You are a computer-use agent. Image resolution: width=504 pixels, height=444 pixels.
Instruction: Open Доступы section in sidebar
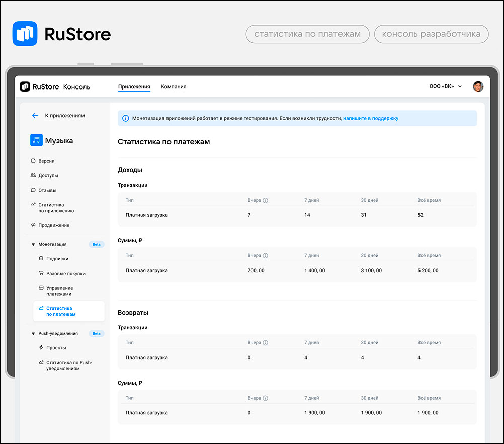tap(48, 176)
